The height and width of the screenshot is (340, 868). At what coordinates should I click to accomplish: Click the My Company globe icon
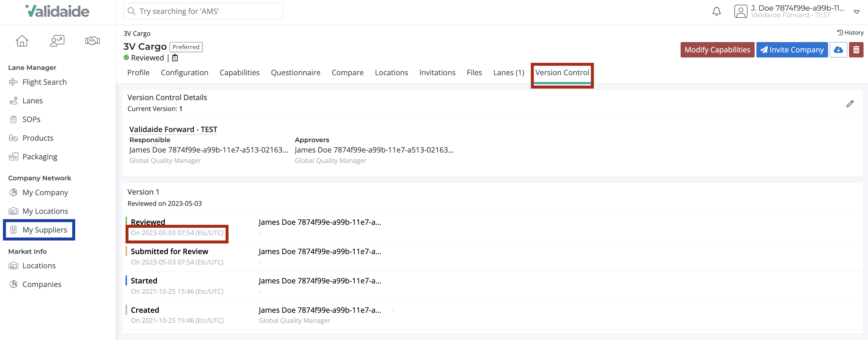click(13, 193)
